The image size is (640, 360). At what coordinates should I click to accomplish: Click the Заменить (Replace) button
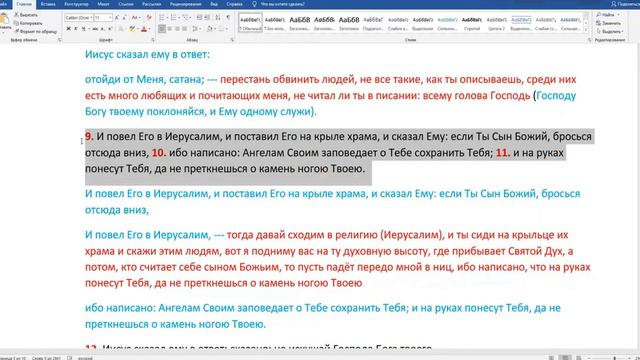pos(608,23)
